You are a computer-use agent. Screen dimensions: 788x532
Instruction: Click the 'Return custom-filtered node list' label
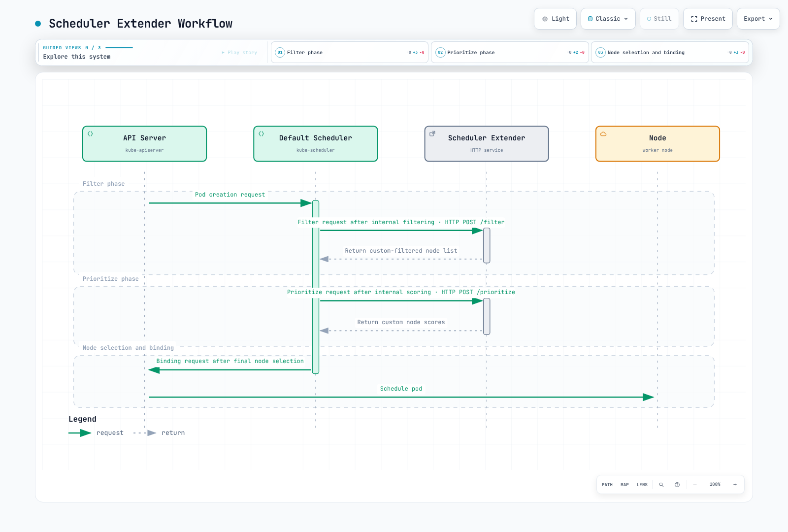coord(401,251)
